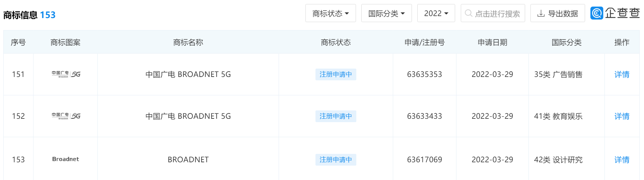
Task: Open trademark logo thumbnail in row 152
Action: tap(66, 116)
